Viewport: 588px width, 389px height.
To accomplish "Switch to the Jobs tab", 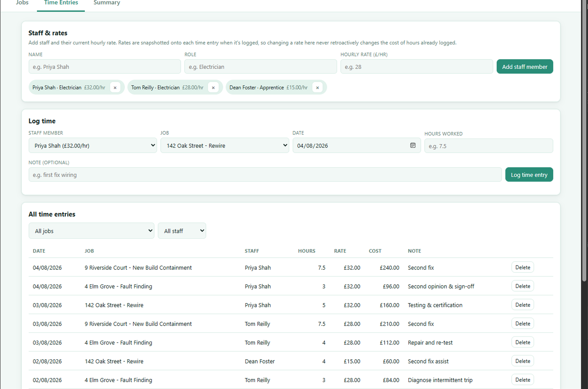I will coord(22,3).
